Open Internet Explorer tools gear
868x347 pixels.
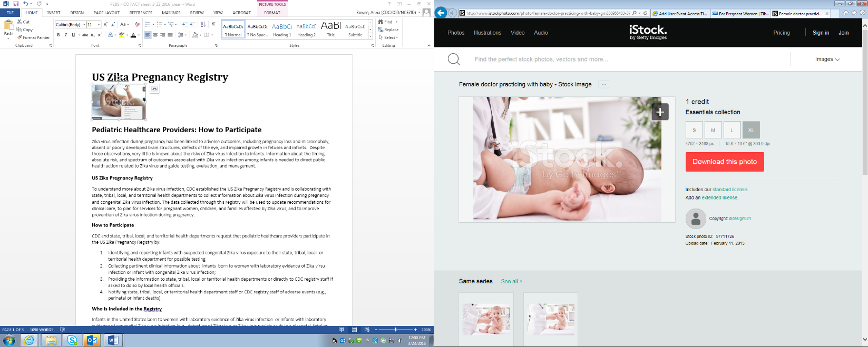tap(862, 13)
